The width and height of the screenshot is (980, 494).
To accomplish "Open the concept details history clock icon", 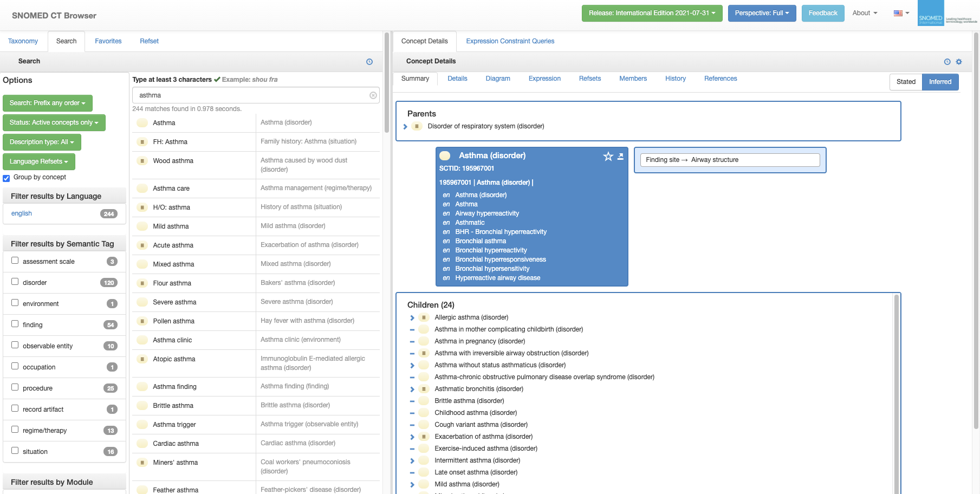I will (947, 62).
